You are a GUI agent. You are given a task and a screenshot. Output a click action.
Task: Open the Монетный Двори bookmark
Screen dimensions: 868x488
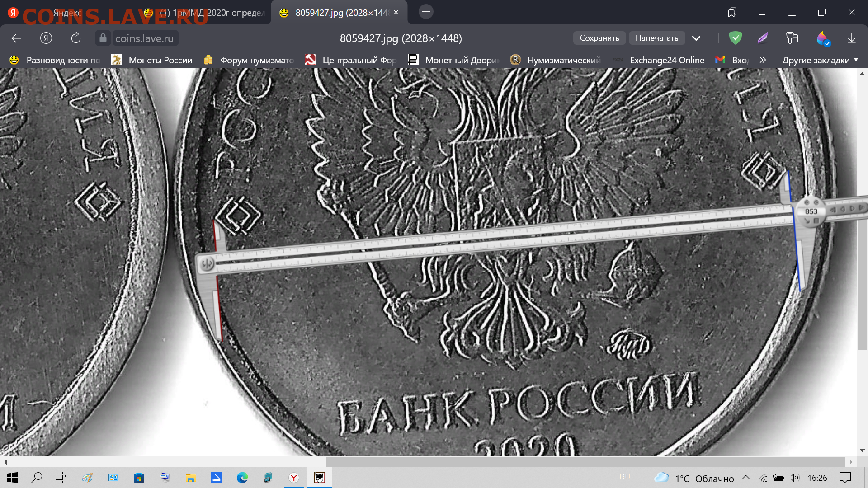tap(453, 60)
